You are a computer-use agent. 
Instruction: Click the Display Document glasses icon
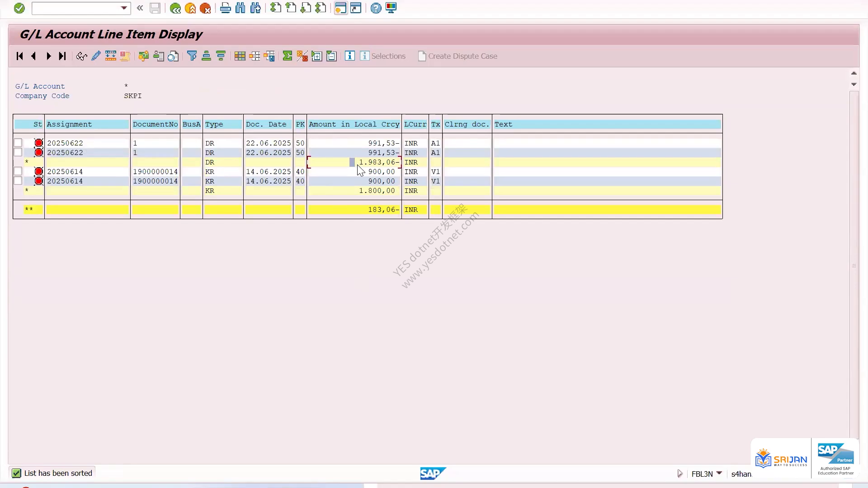click(x=81, y=56)
